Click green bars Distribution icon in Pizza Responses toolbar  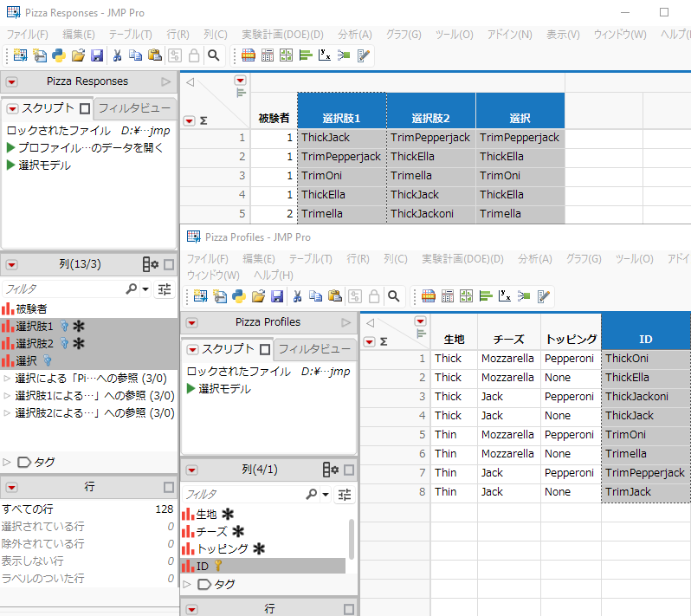[306, 55]
